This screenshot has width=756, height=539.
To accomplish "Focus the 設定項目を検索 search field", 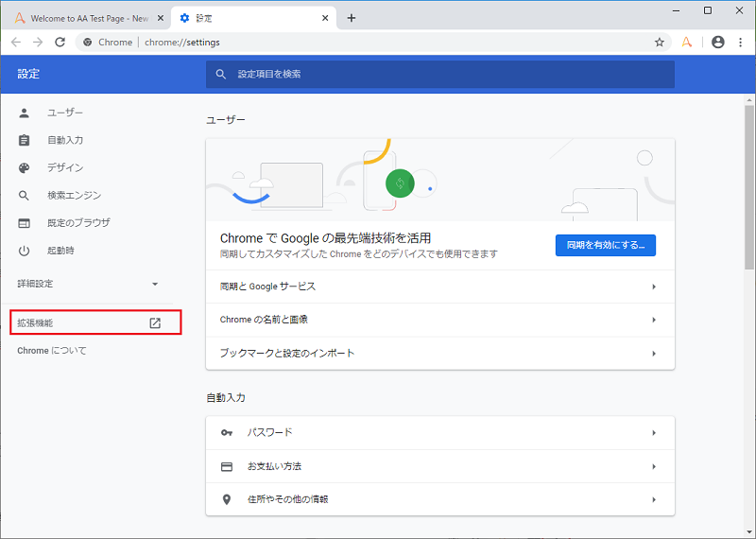I will (439, 75).
